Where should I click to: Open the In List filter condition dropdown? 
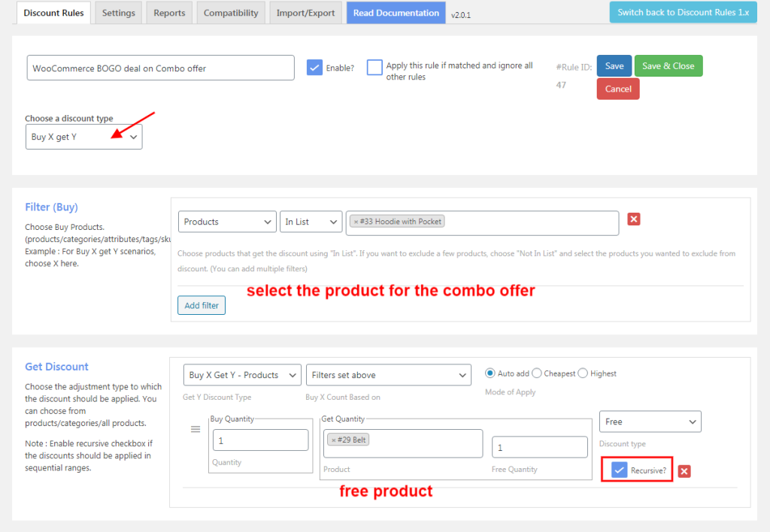point(311,221)
